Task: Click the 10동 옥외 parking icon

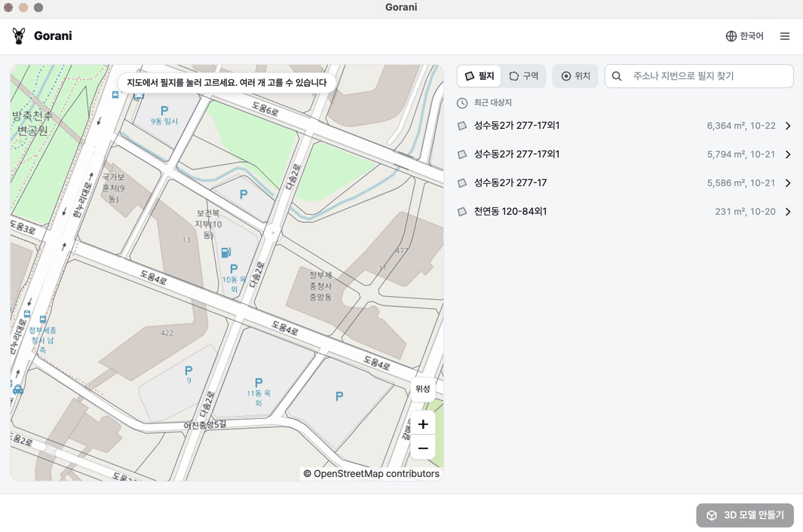Action: click(x=234, y=269)
